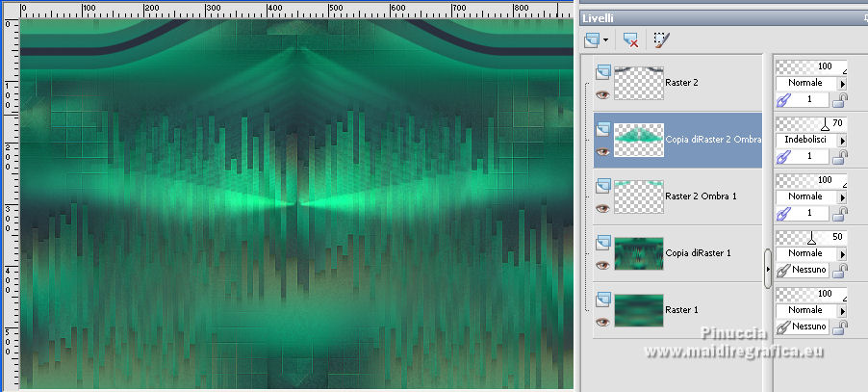Click the Delete Layer icon
This screenshot has height=392, width=868.
(x=630, y=40)
